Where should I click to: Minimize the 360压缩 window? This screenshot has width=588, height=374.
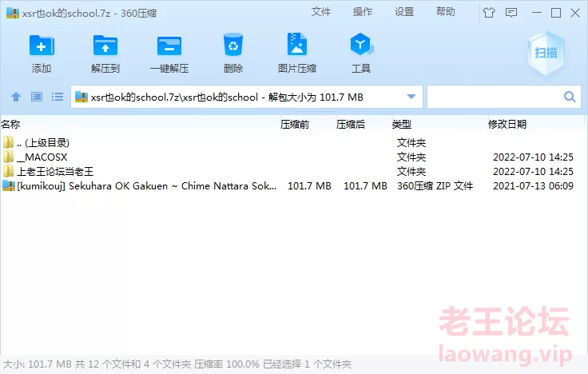point(537,13)
